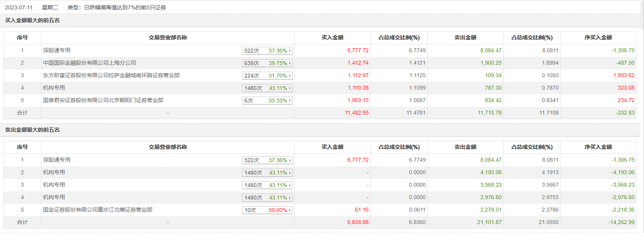Click 卖出金额 column header in sell table
The width and height of the screenshot is (644, 233).
click(x=465, y=147)
